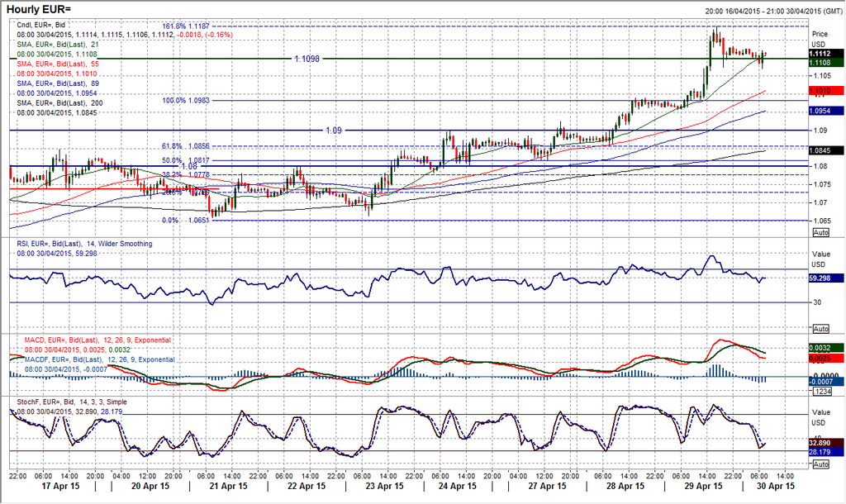Click the black 1.1112 current price tag
The image size is (846, 504).
820,54
